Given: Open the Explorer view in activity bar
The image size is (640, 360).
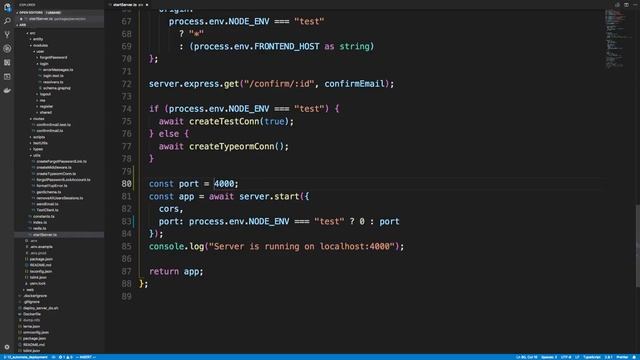Looking at the screenshot, I should click(x=7, y=7).
